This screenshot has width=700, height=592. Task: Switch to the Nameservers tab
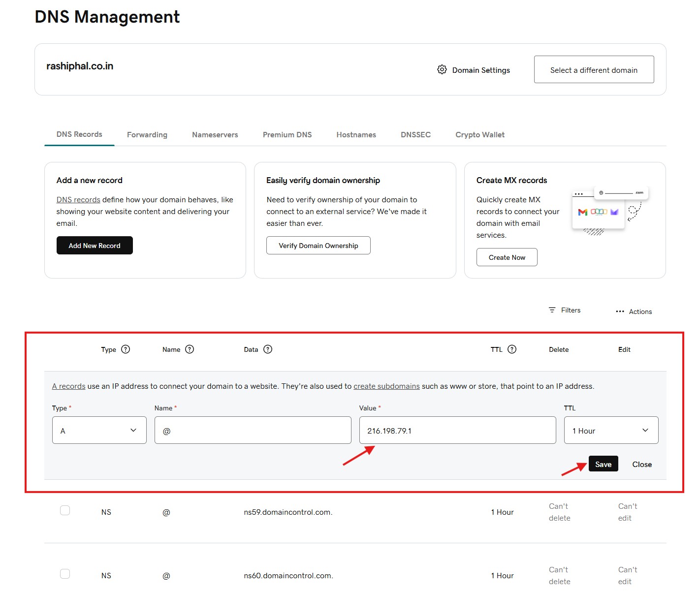(215, 135)
